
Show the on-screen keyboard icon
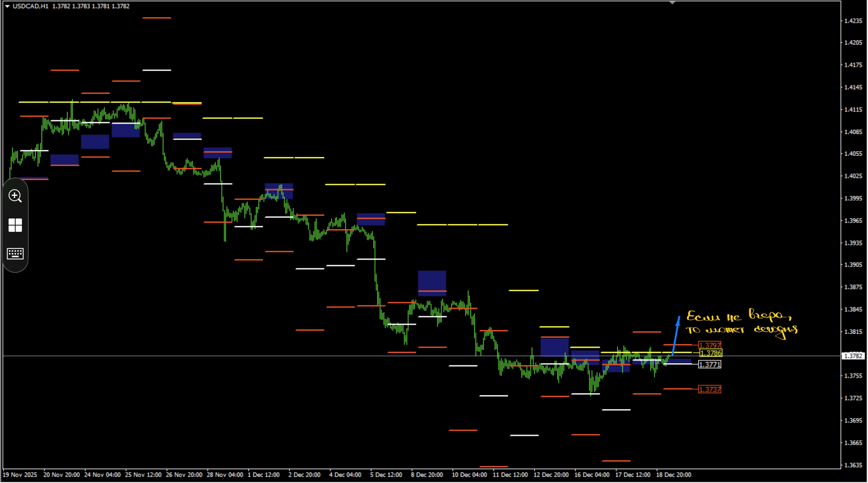[15, 254]
